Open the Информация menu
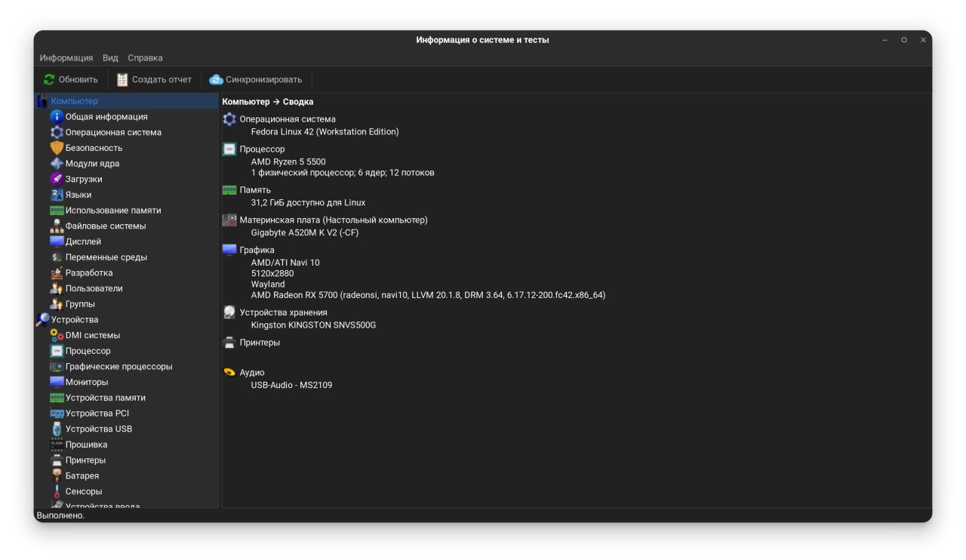The height and width of the screenshot is (560, 966). pos(66,58)
